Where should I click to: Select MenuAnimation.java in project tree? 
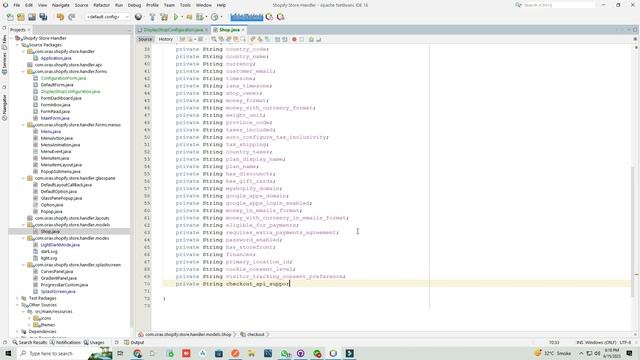coord(60,145)
